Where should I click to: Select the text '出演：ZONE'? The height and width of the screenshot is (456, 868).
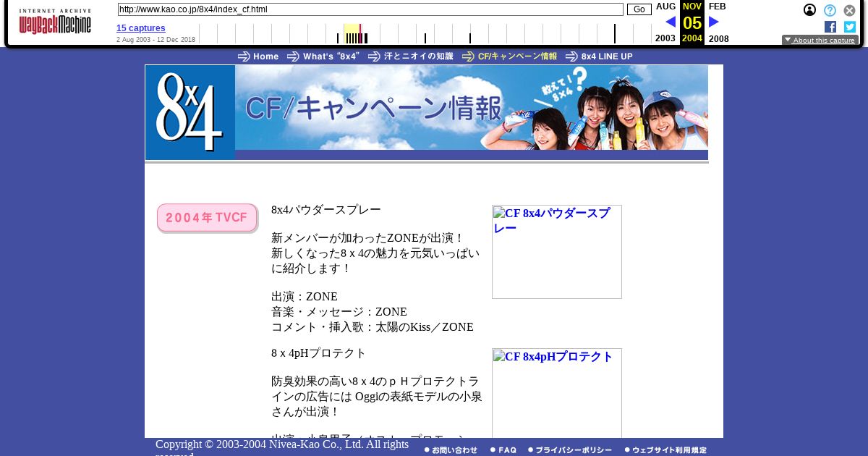305,297
